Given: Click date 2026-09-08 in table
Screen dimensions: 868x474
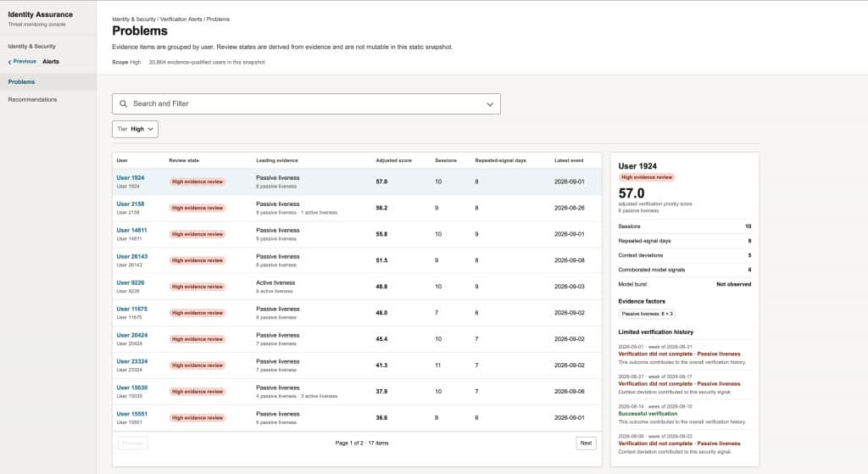Looking at the screenshot, I should 569,260.
